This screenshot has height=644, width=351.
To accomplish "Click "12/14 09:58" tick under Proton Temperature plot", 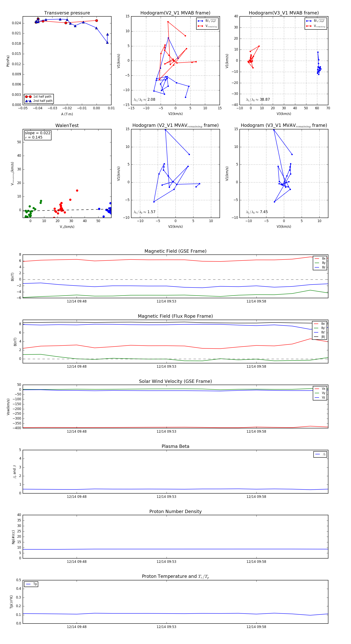I will (256, 627).
